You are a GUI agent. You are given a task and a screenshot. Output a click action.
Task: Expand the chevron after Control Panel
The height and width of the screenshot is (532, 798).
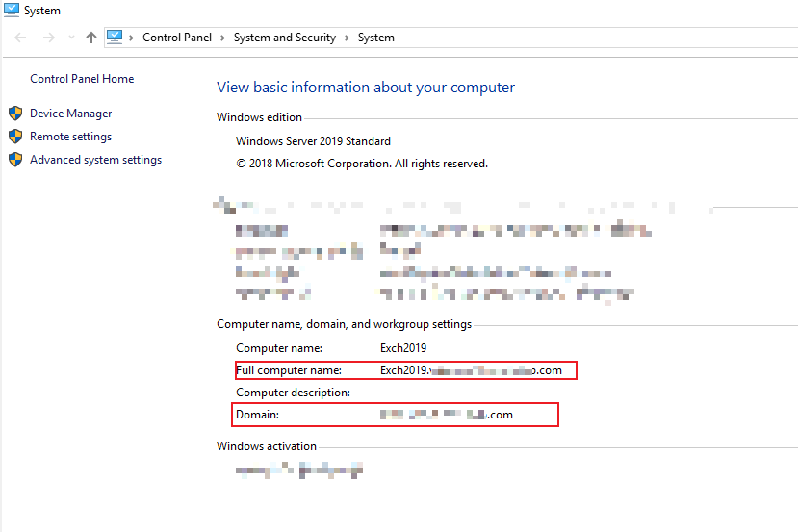click(x=223, y=38)
